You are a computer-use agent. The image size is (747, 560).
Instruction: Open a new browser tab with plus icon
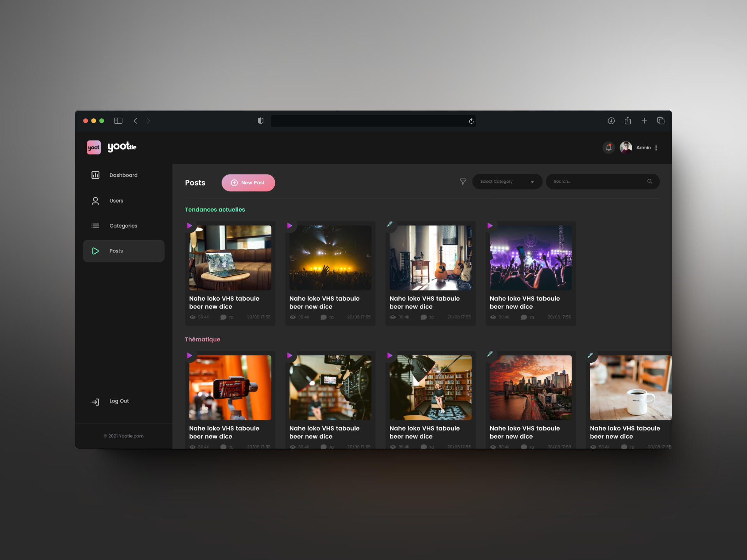[644, 121]
